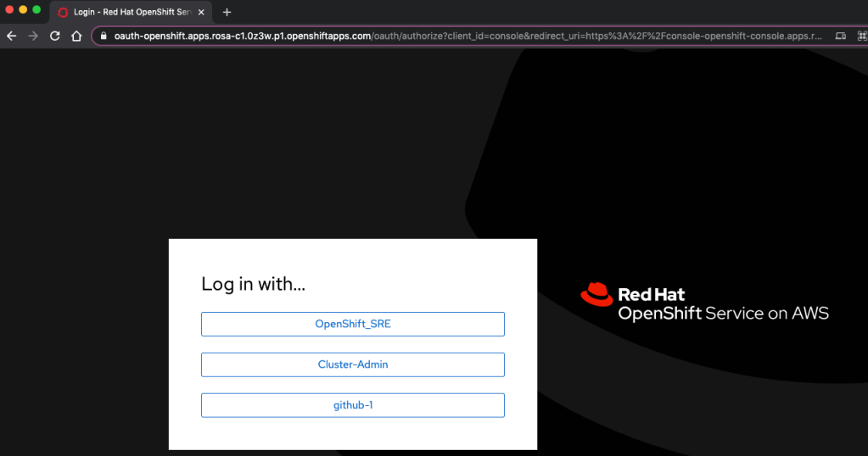The image size is (868, 456).
Task: Reload the OpenShift login page
Action: tap(55, 36)
